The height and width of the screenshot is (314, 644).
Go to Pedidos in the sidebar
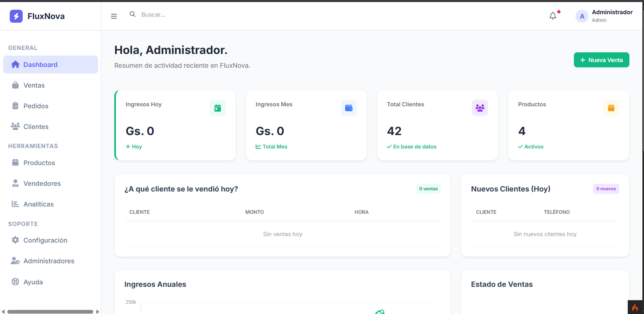click(x=36, y=106)
